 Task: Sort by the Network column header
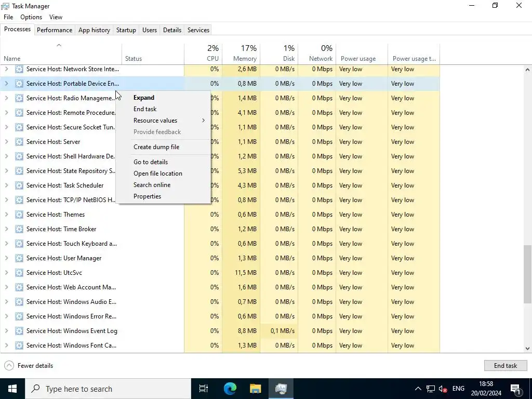click(317, 54)
